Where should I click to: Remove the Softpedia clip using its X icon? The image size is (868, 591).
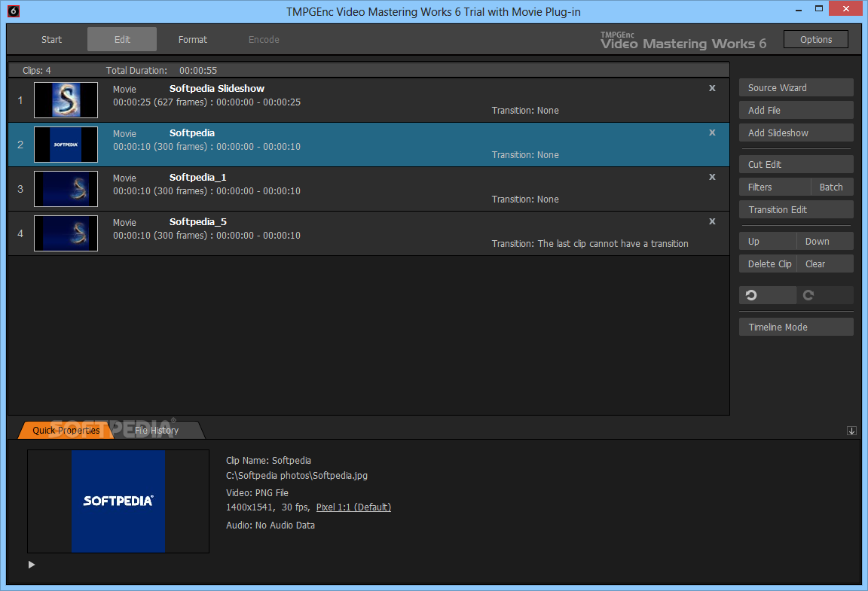(712, 133)
